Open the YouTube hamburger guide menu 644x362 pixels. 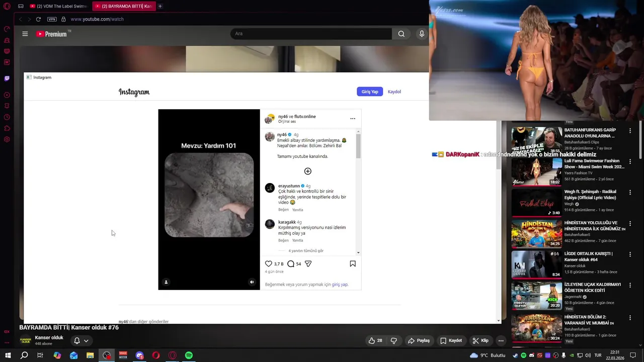pyautogui.click(x=25, y=34)
